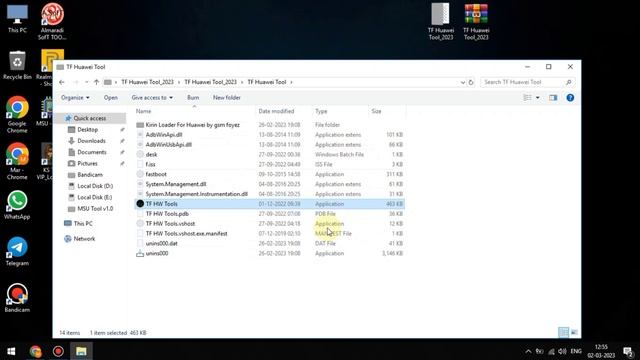The height and width of the screenshot is (360, 640).
Task: Toggle the preview pane button
Action: [553, 98]
